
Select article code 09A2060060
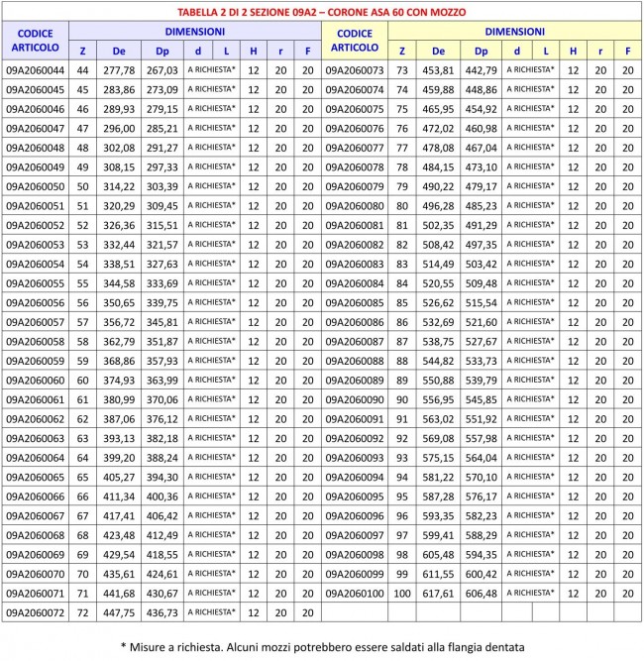(x=36, y=381)
